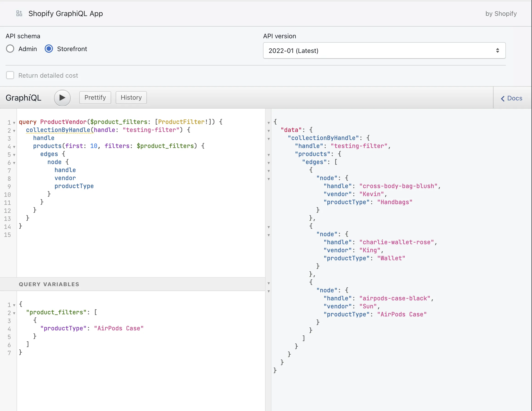
Task: Click the Prettify button
Action: 95,98
